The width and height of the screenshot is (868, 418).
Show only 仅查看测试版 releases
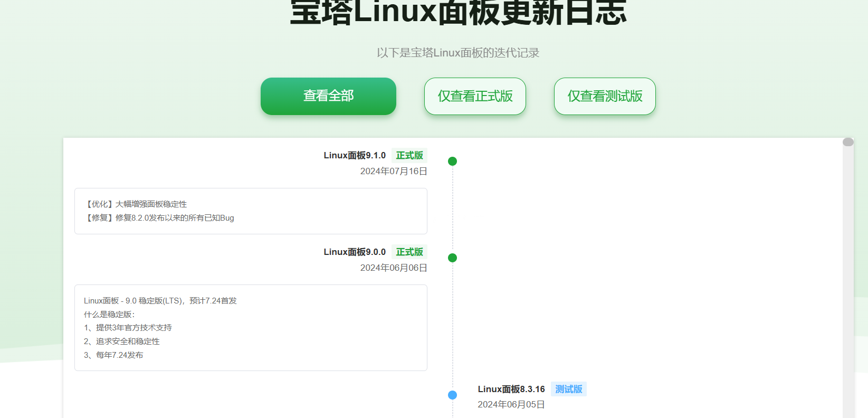click(605, 96)
